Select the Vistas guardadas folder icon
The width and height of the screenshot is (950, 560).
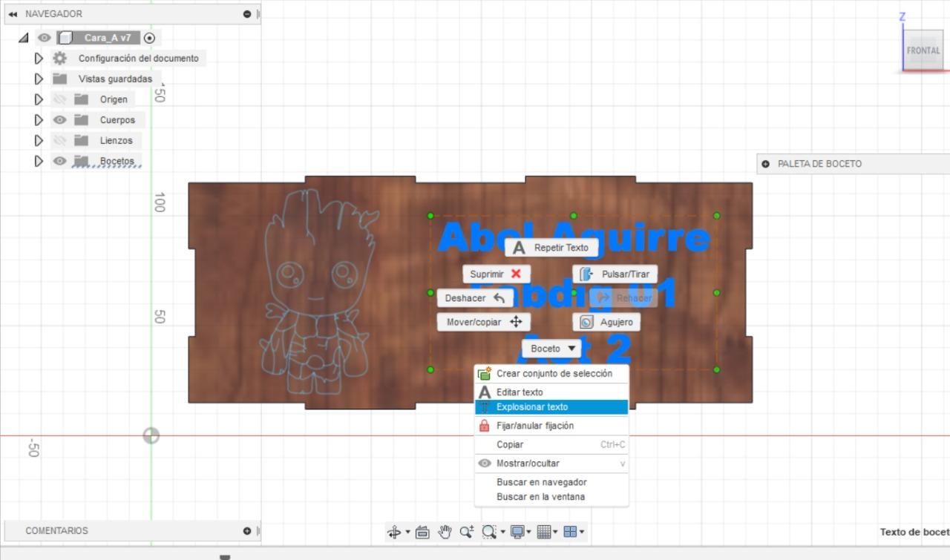[x=59, y=79]
